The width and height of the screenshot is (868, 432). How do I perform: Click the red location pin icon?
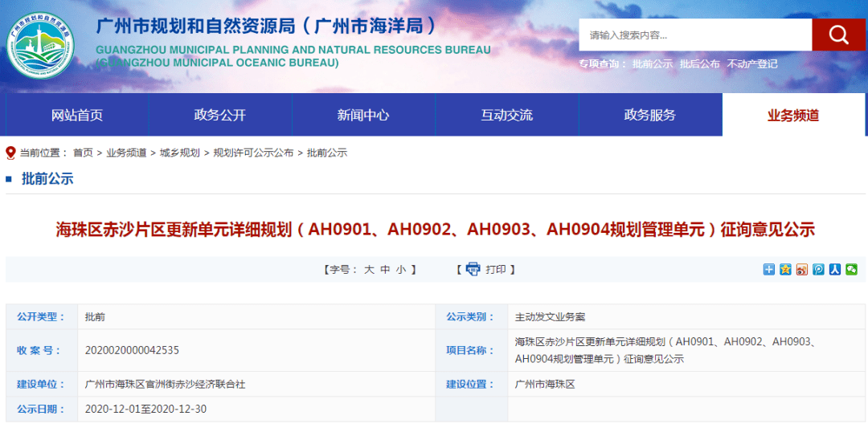(10, 153)
